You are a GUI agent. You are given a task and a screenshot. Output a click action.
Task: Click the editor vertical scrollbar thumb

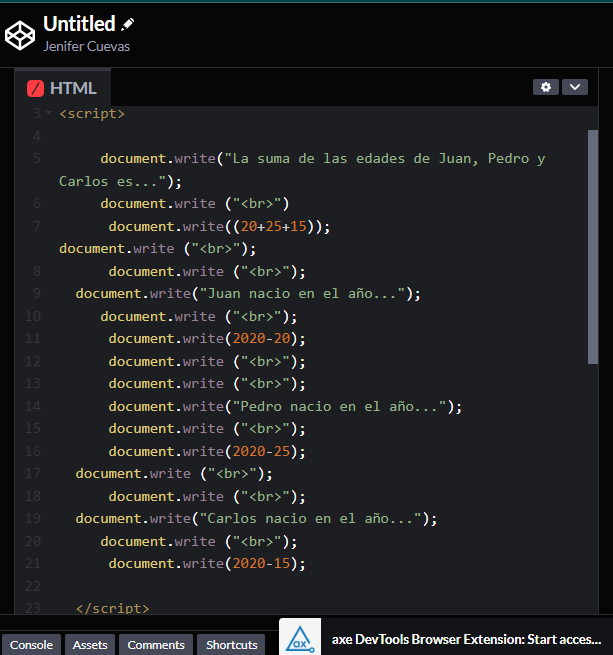click(x=593, y=246)
